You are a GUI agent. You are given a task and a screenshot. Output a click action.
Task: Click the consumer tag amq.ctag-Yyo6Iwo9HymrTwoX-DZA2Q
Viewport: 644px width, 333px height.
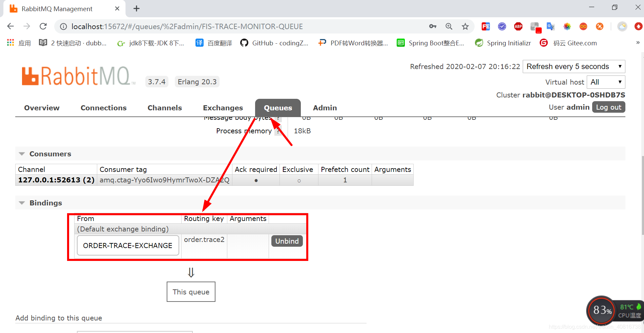[x=164, y=180]
